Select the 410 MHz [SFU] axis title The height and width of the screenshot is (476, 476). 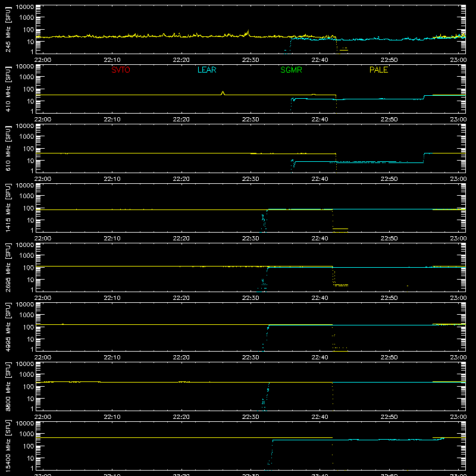tap(8, 89)
